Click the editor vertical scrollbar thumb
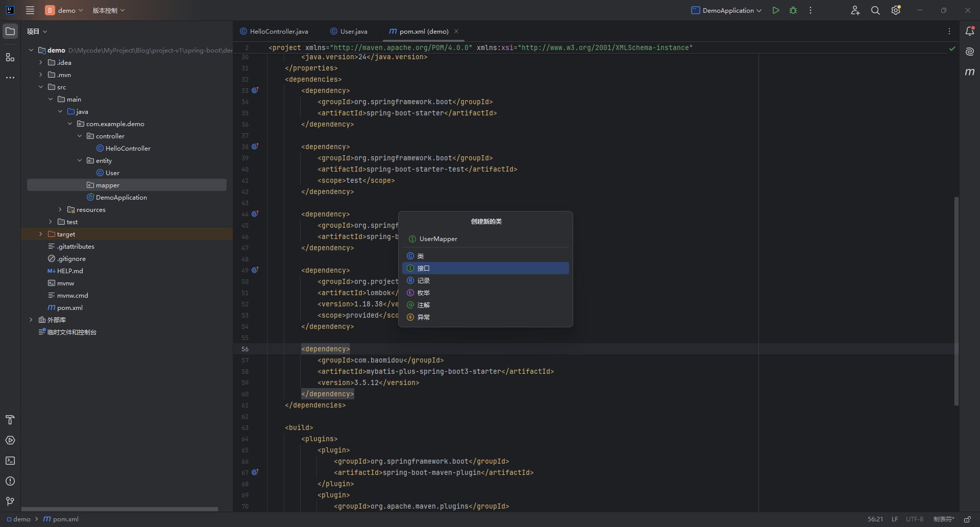This screenshot has height=527, width=980. pyautogui.click(x=957, y=301)
